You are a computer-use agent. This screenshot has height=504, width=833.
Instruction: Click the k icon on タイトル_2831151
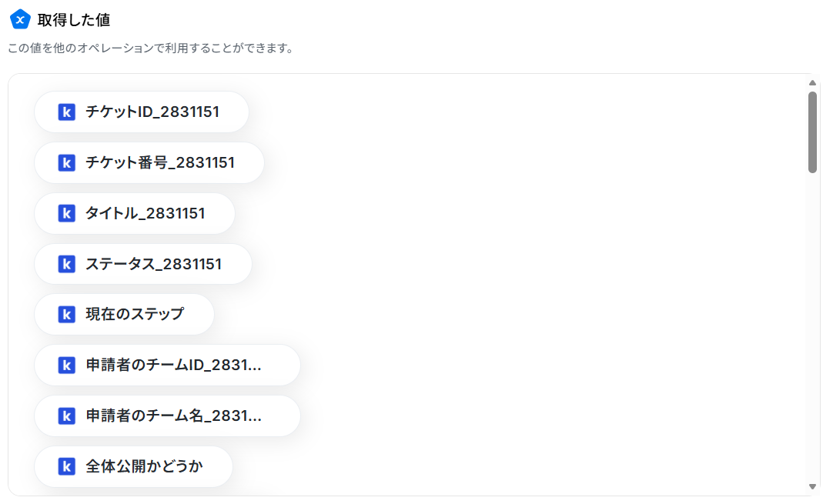pyautogui.click(x=66, y=213)
